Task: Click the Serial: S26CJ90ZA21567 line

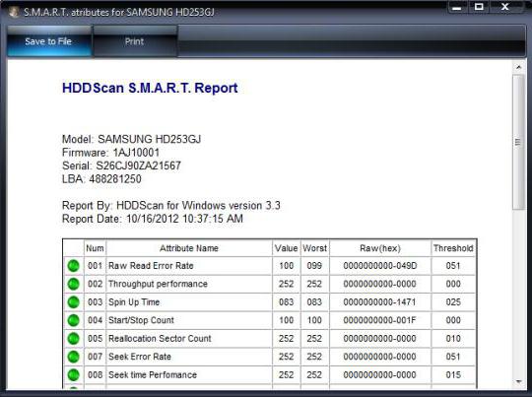Action: [121, 165]
